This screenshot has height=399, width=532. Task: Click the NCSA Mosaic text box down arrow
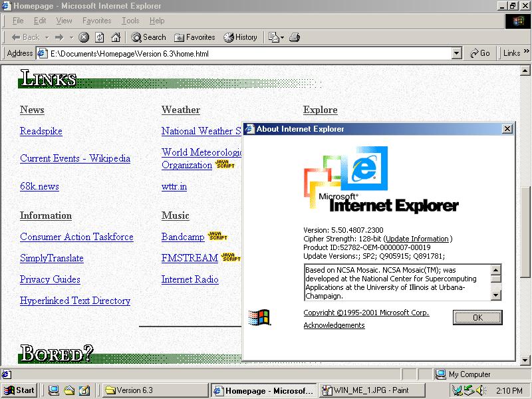click(495, 295)
